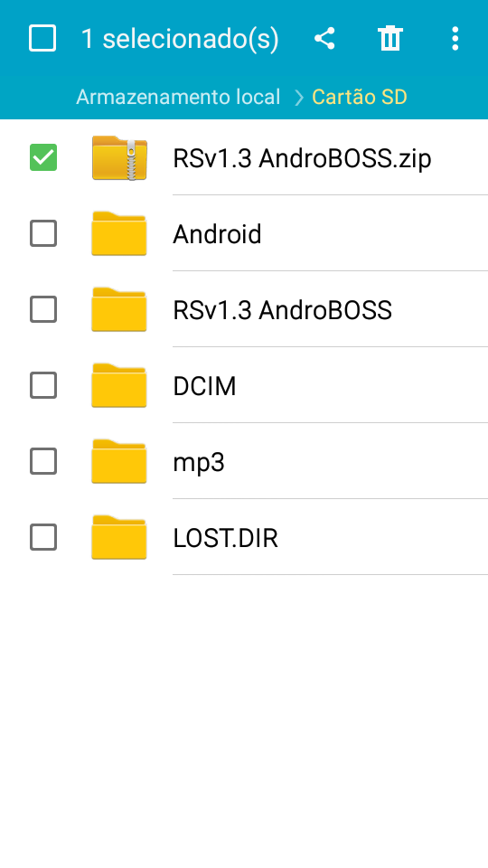
Task: Tap the share icon in the top bar
Action: click(x=324, y=39)
